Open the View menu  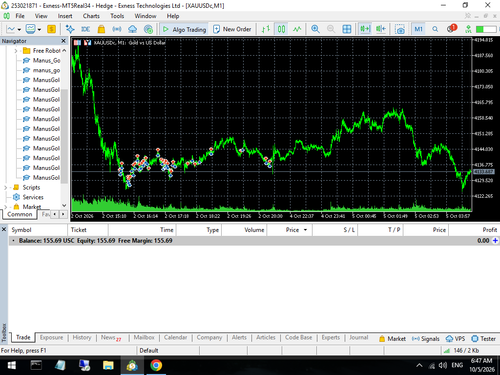click(41, 16)
